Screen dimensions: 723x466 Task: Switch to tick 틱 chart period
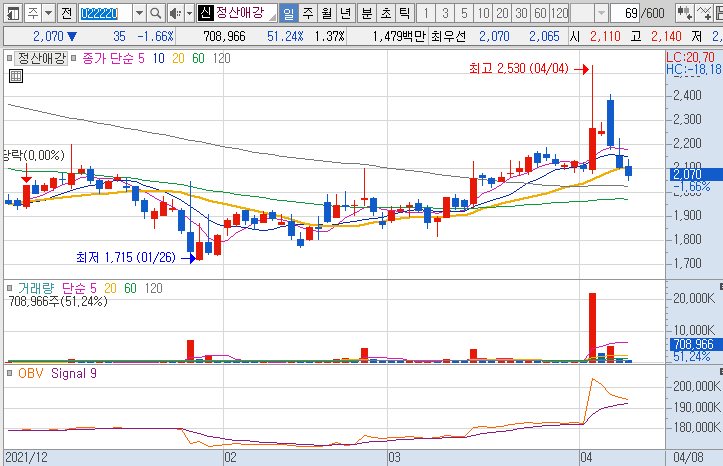404,13
